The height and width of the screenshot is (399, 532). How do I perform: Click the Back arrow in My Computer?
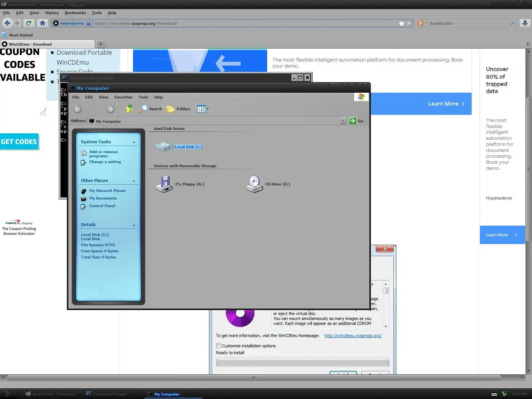[78, 109]
